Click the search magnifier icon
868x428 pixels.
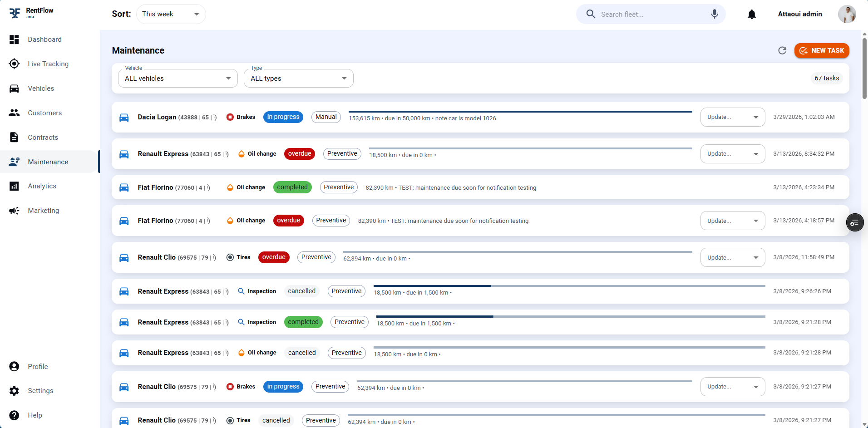[x=591, y=14]
